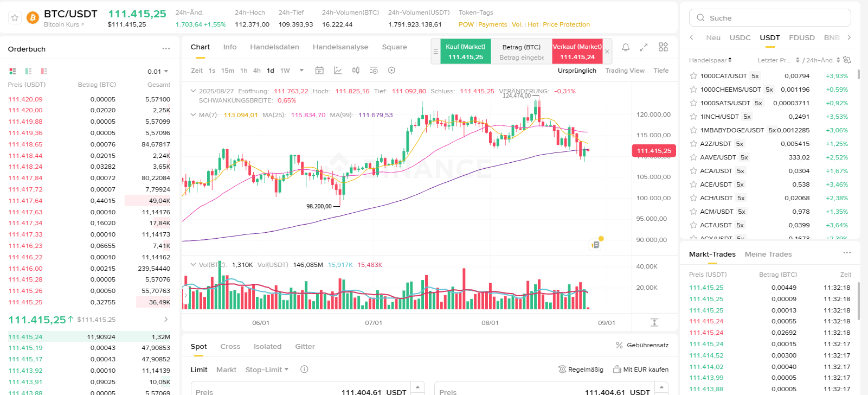Screen dimensions: 868x395
Task: Star the 1000SATS/USDT pair
Action: pos(693,103)
